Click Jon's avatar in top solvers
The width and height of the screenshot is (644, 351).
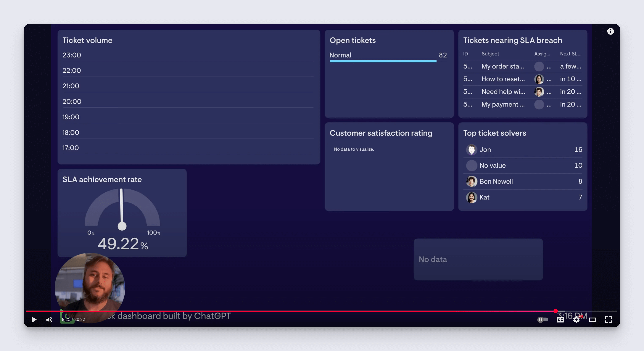pos(471,149)
